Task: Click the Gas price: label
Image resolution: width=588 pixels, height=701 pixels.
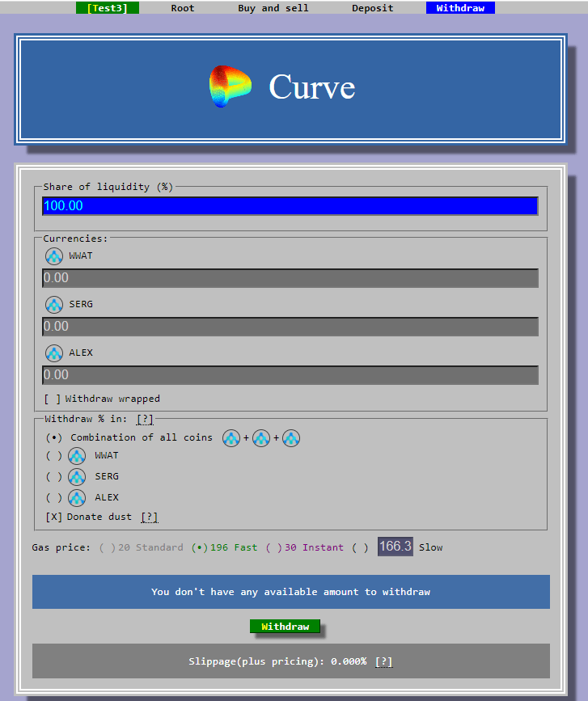Action: (61, 547)
